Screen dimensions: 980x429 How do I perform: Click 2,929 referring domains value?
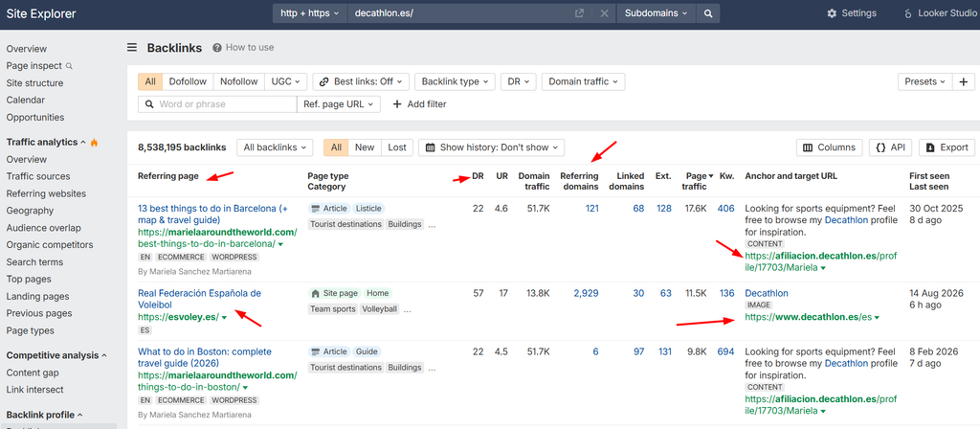586,293
